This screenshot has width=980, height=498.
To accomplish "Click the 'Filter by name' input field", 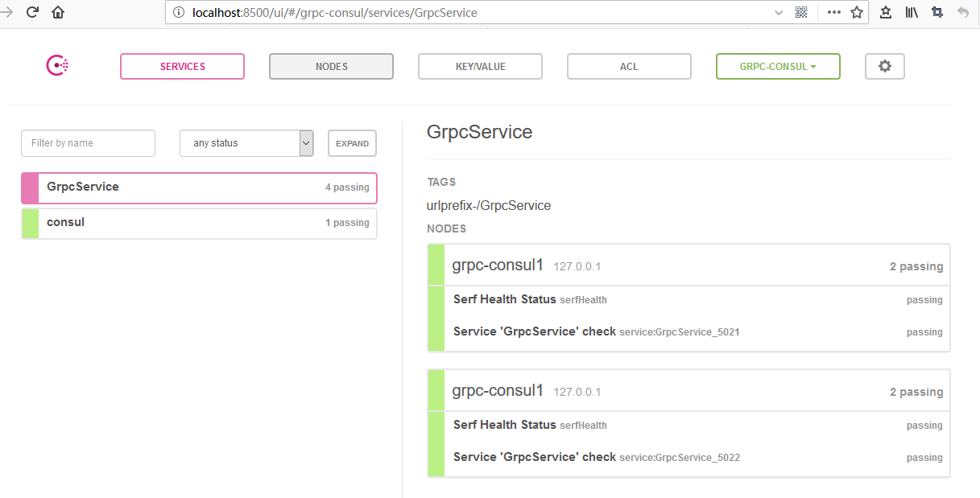I will point(88,143).
